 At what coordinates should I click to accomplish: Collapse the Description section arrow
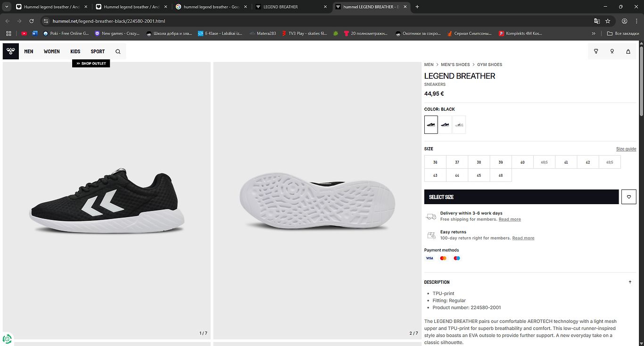(x=630, y=282)
